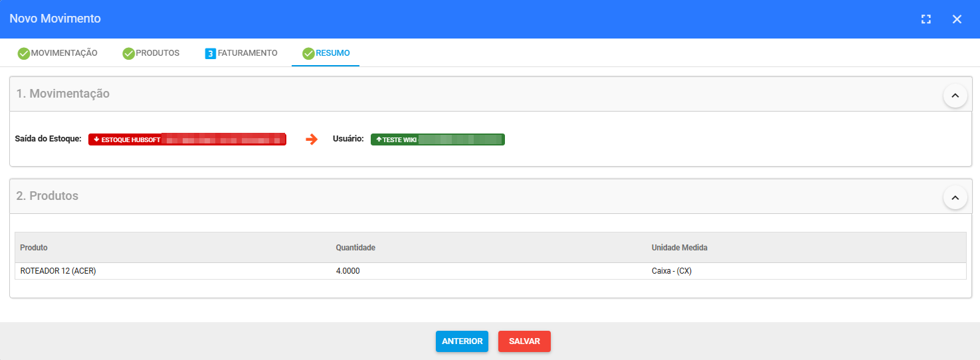This screenshot has height=360, width=980.
Task: Click the Produto column header
Action: point(34,248)
